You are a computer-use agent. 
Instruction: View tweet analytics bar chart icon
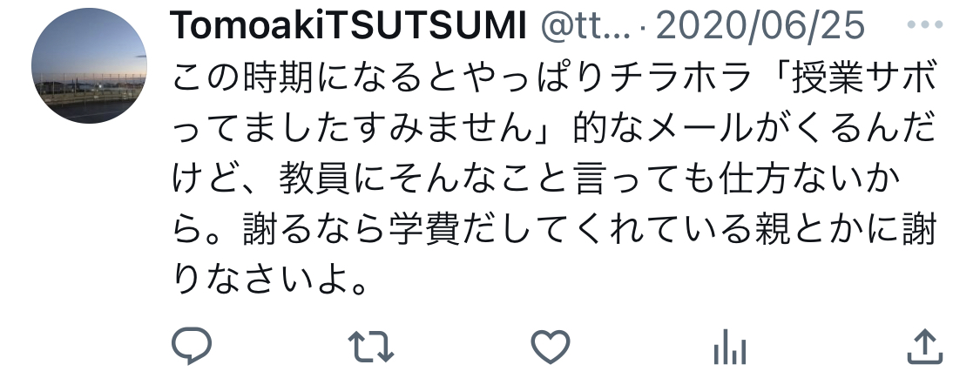pos(729,347)
